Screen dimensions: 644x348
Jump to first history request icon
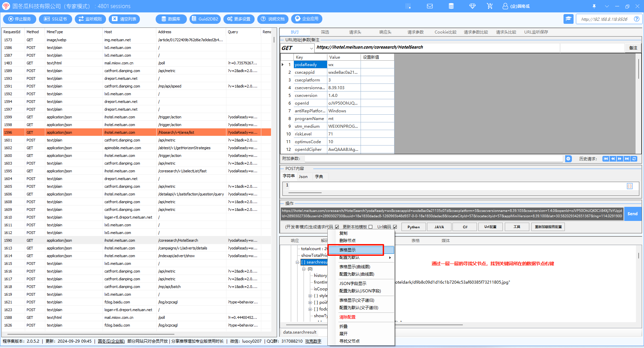[x=605, y=159]
